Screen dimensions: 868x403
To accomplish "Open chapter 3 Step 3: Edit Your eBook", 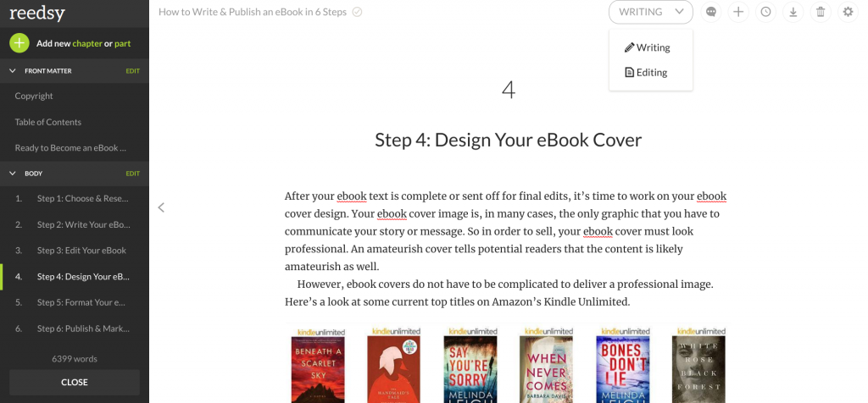I will pyautogui.click(x=75, y=251).
